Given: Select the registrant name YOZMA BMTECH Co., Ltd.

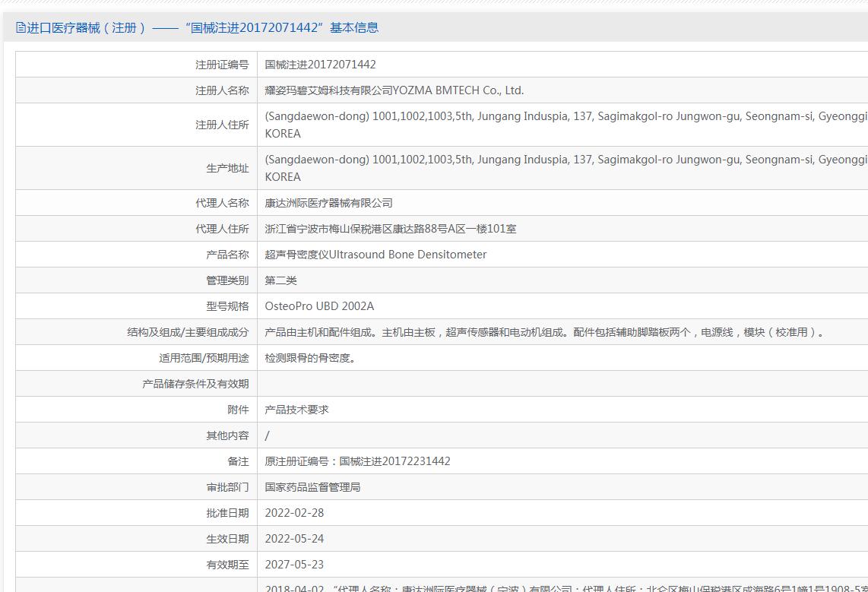Looking at the screenshot, I should pos(394,90).
